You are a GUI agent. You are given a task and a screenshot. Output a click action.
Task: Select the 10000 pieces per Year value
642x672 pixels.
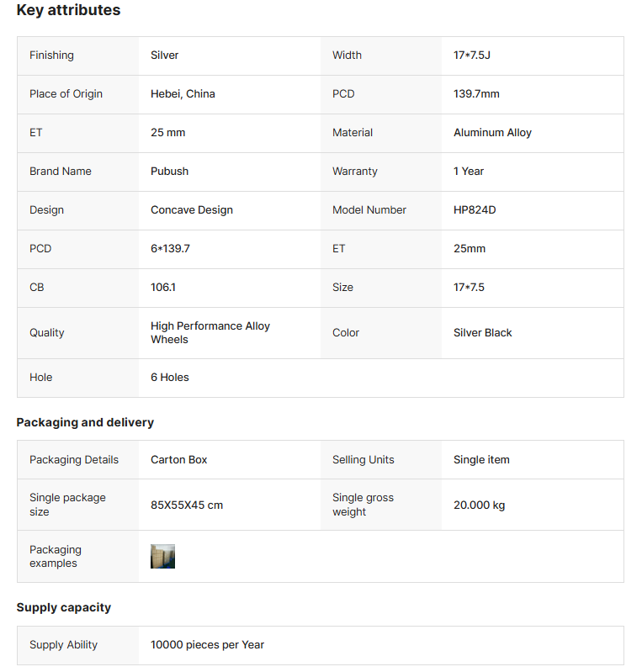207,645
